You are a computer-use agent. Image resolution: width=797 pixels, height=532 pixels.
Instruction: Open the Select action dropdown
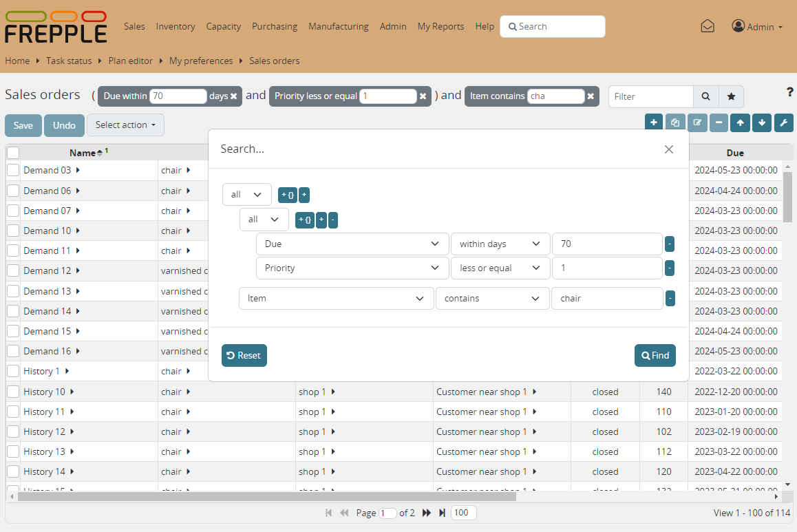coord(125,125)
